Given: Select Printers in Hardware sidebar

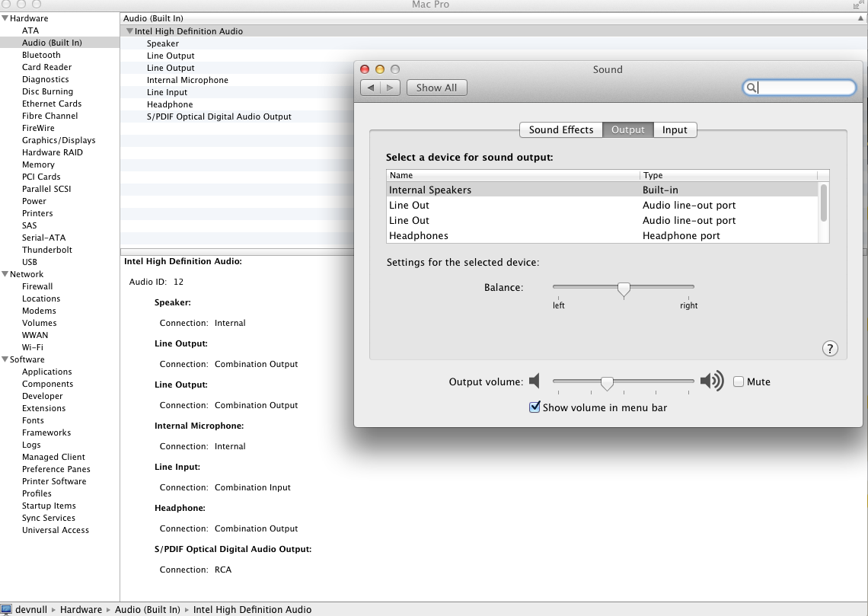Looking at the screenshot, I should (37, 213).
